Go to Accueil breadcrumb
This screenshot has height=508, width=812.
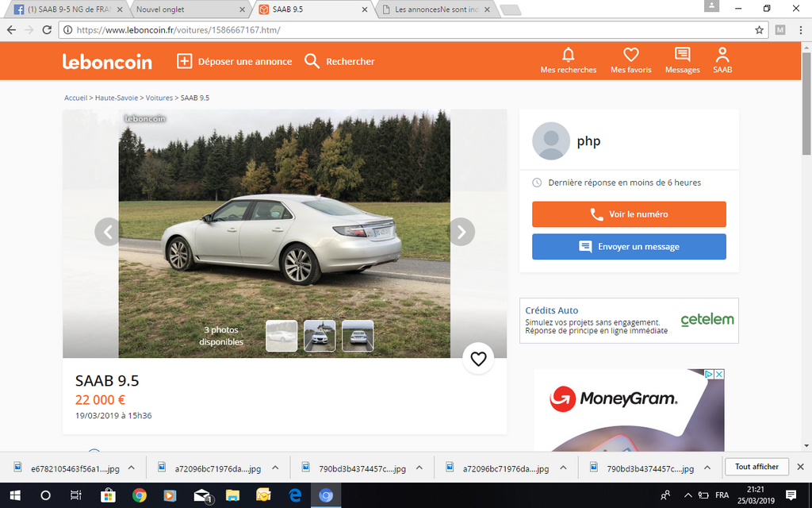coord(75,98)
